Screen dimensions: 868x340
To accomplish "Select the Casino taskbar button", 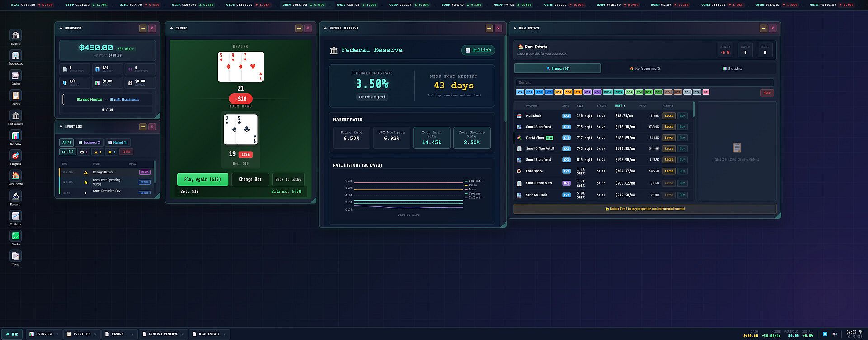I will pos(119,334).
